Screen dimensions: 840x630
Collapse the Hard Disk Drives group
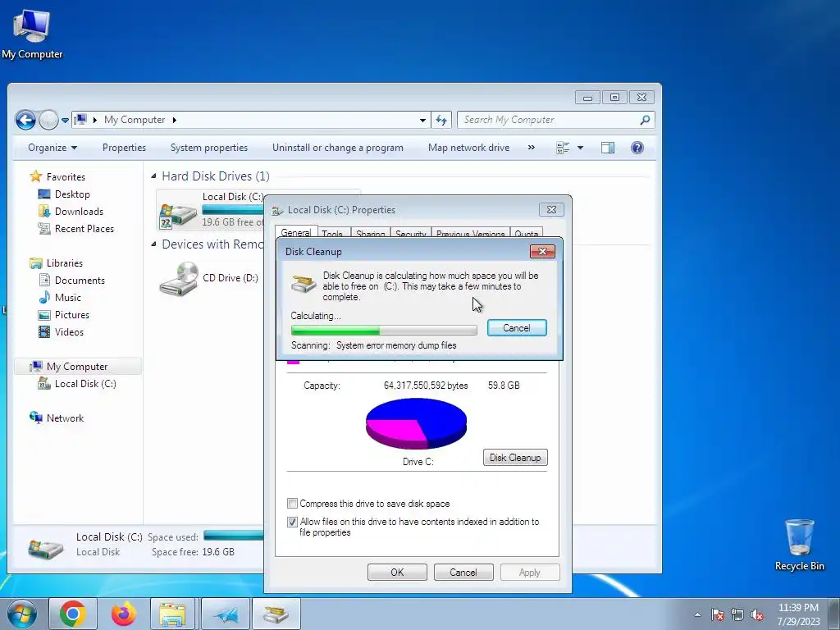(x=153, y=176)
